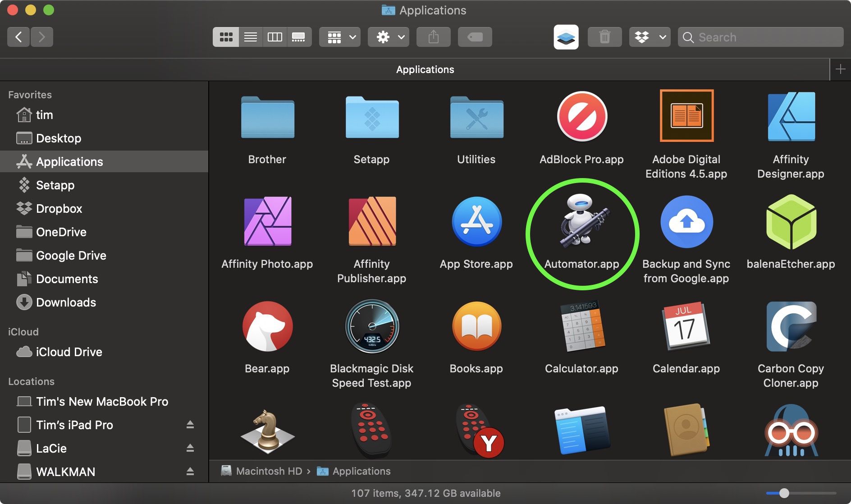This screenshot has height=504, width=851.
Task: Select Google Drive in the sidebar
Action: click(70, 256)
